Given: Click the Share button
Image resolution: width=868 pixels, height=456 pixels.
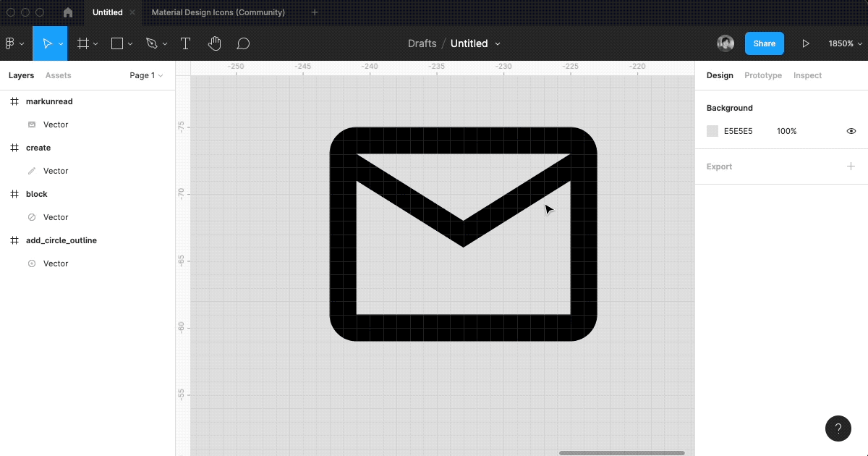Looking at the screenshot, I should (x=764, y=43).
